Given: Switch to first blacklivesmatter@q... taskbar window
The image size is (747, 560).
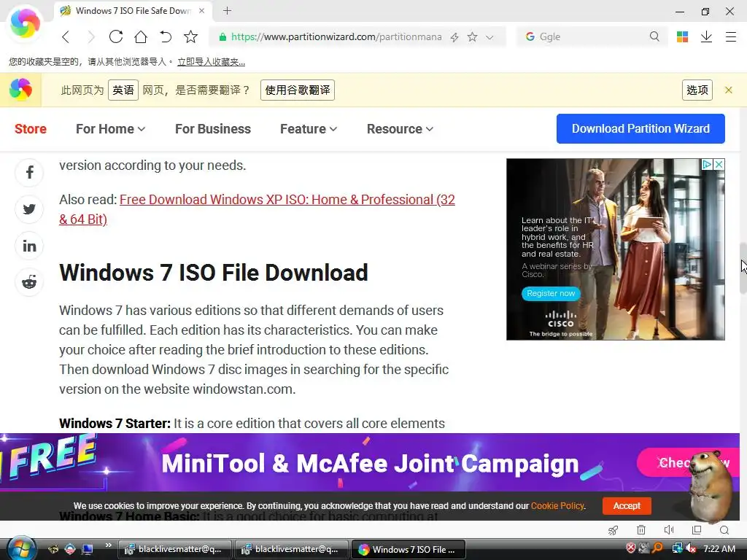Looking at the screenshot, I should pos(175,549).
